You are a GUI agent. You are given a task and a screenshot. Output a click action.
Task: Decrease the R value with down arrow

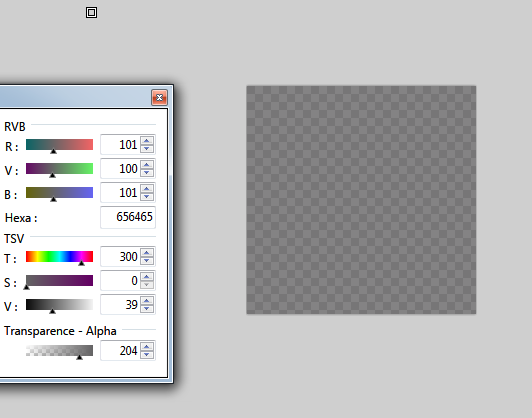click(x=147, y=149)
